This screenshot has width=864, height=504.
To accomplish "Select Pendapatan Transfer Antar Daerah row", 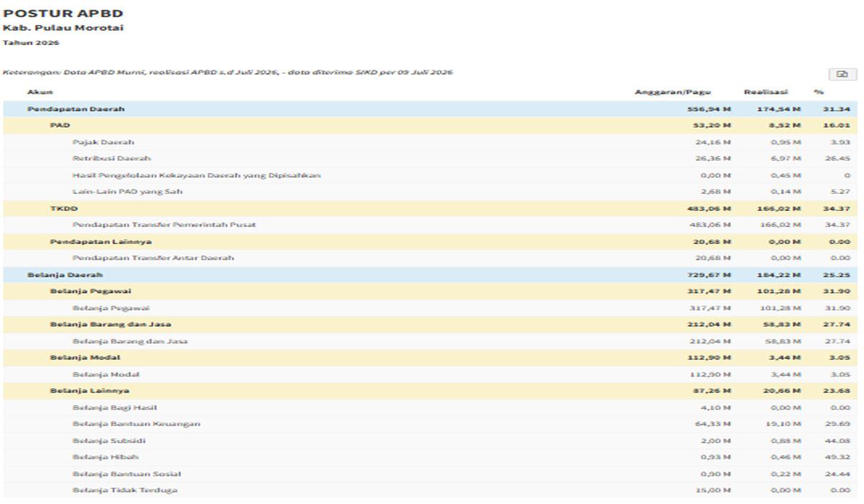I will [153, 258].
